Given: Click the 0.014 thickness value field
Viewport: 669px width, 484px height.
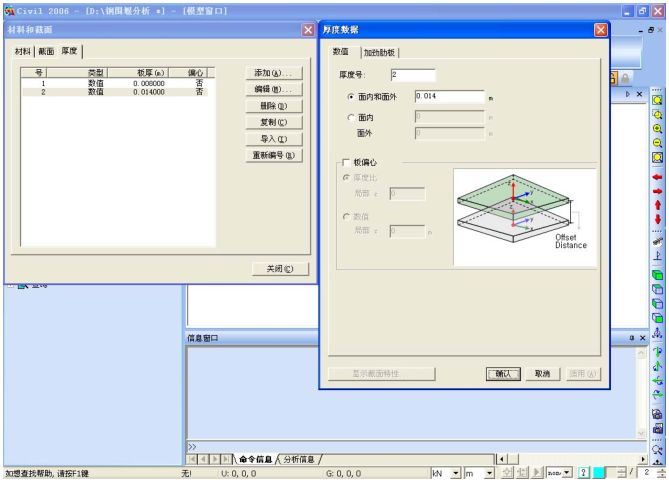Looking at the screenshot, I should pyautogui.click(x=449, y=96).
